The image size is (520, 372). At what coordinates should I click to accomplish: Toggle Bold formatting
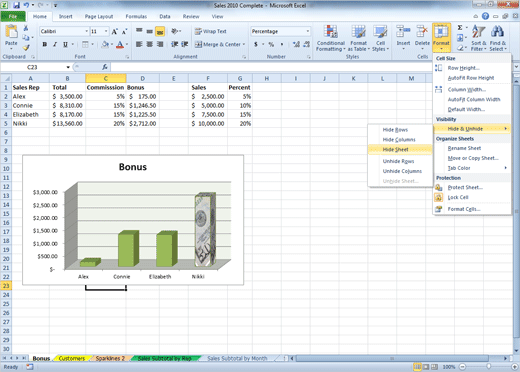coord(45,44)
